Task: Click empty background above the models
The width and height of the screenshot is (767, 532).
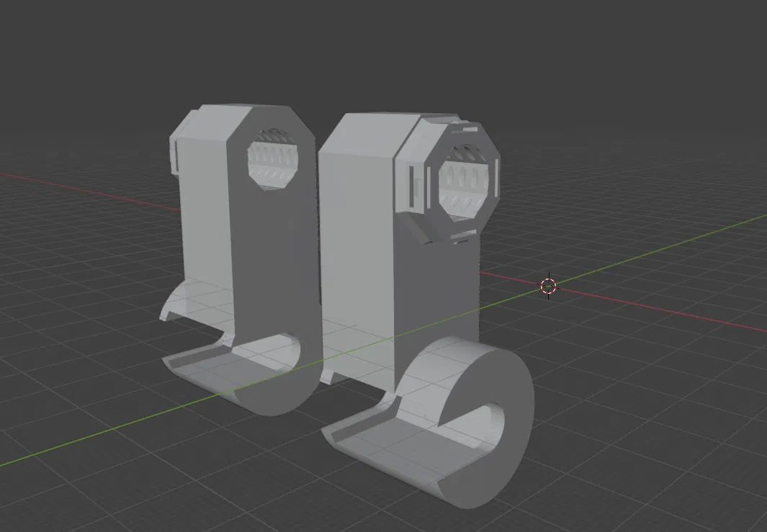Action: (383, 49)
